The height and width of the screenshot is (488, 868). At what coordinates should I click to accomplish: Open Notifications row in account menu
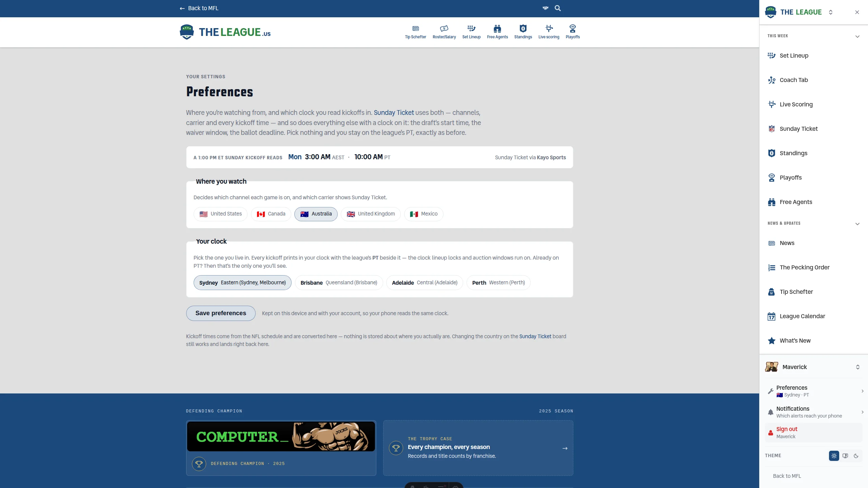813,412
